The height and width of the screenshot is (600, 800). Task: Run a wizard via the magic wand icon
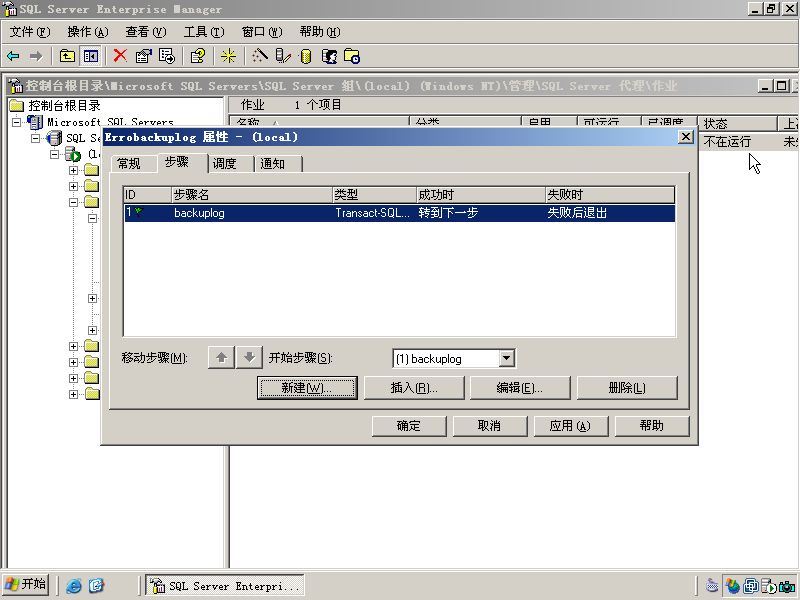[259, 56]
